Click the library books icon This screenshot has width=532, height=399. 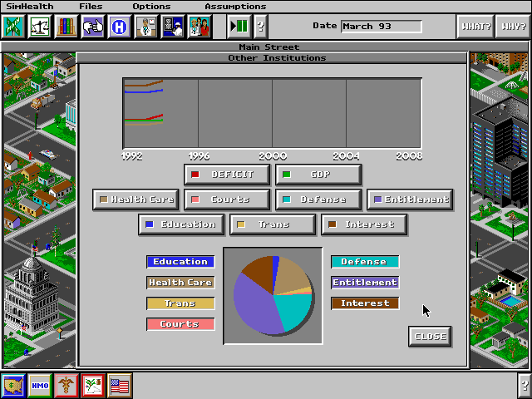pos(66,27)
